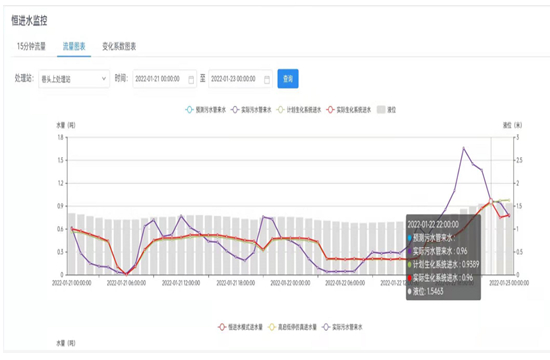Select the 流量图表 tab
The width and height of the screenshot is (550, 360).
tap(74, 46)
